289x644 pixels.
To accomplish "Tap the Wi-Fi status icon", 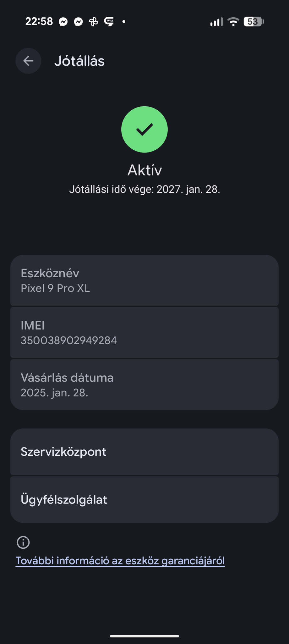I will 233,22.
